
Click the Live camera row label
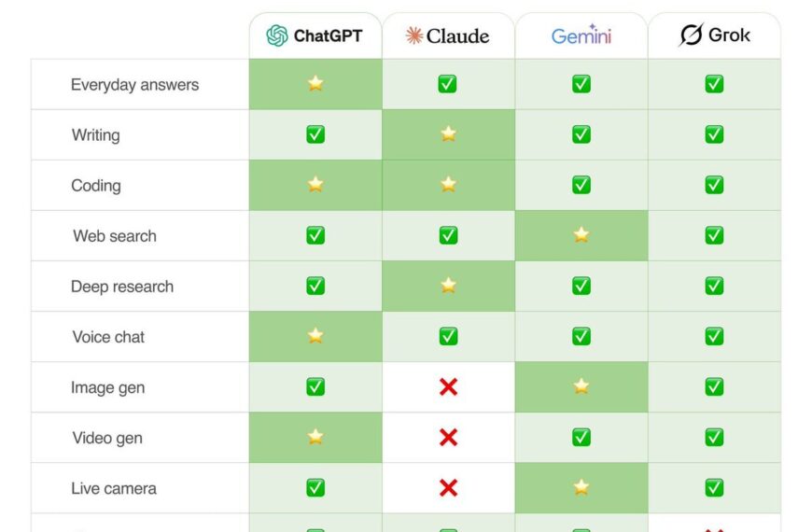click(x=114, y=488)
